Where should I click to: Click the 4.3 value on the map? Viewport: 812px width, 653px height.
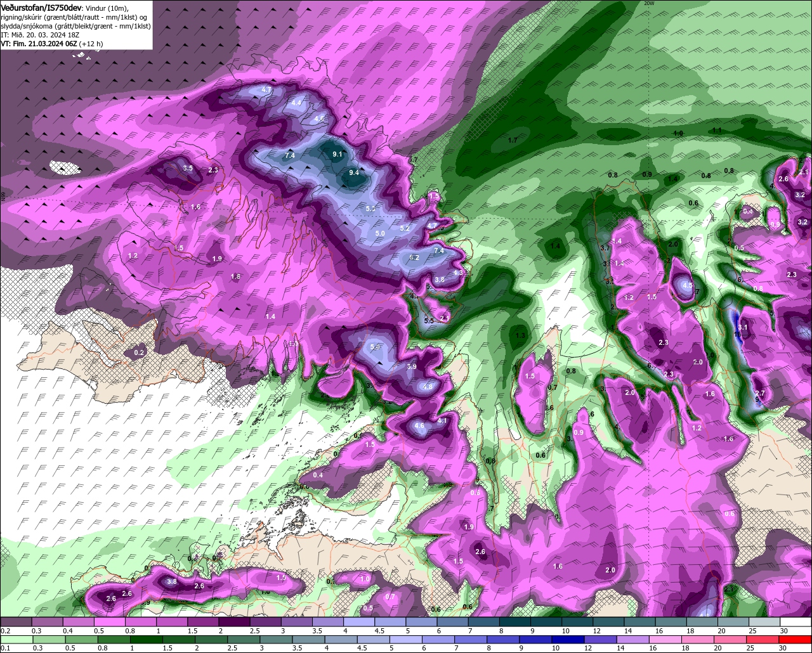(458, 273)
